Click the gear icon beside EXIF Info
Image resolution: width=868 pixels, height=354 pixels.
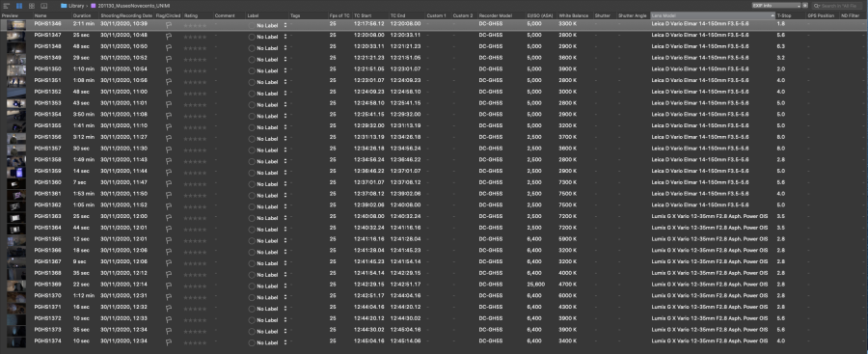point(805,6)
